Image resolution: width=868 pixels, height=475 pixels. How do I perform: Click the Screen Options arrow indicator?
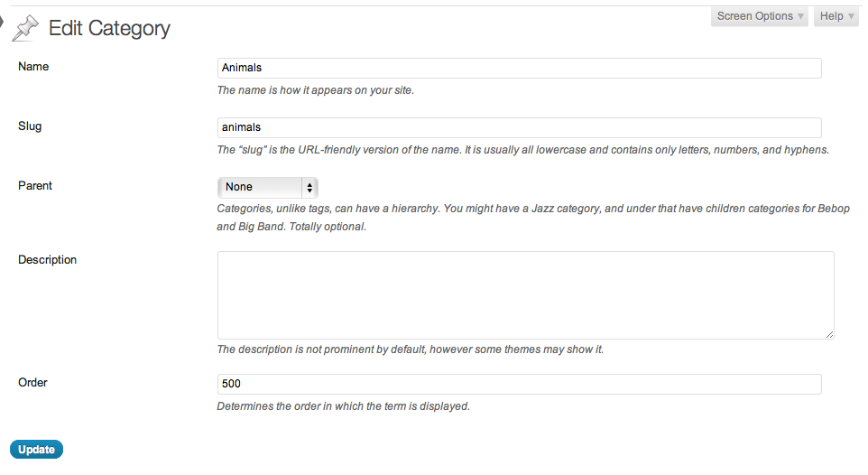800,16
